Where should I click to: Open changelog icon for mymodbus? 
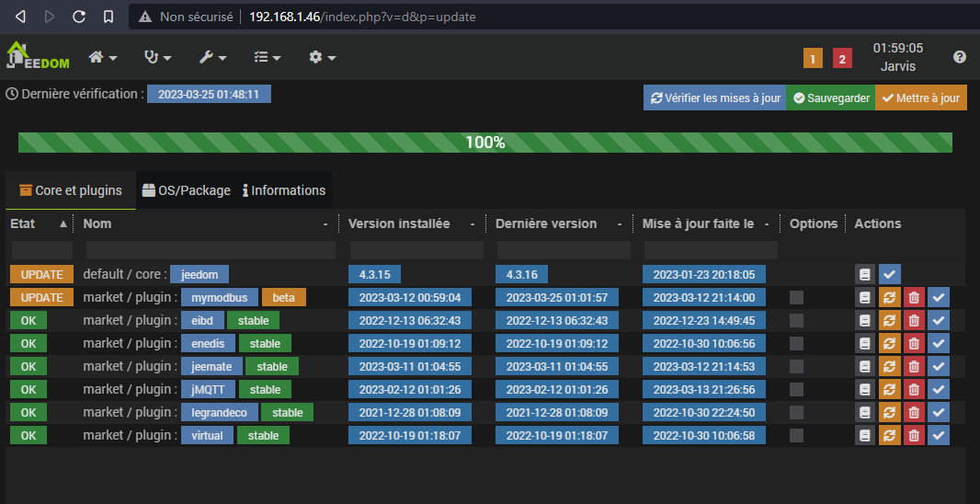coord(865,297)
